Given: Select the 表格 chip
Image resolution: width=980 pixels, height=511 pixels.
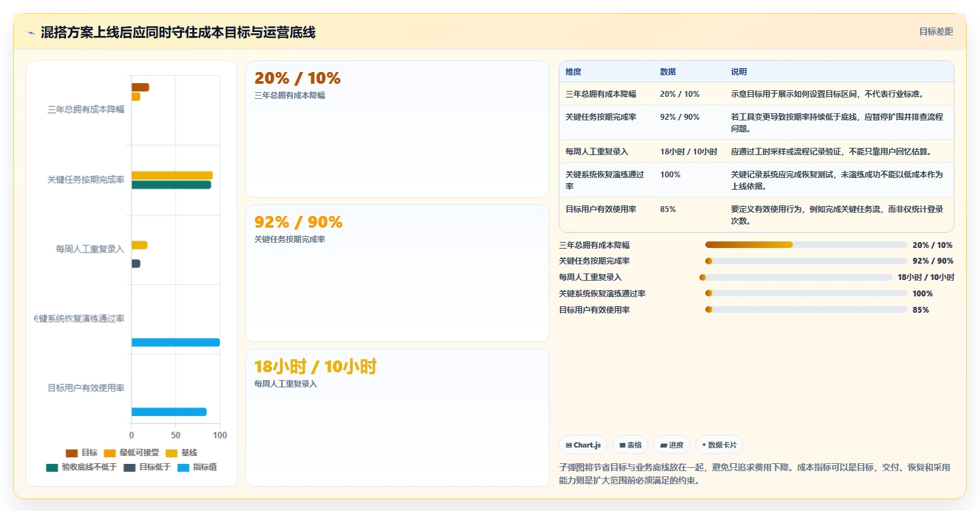Looking at the screenshot, I should pyautogui.click(x=630, y=445).
